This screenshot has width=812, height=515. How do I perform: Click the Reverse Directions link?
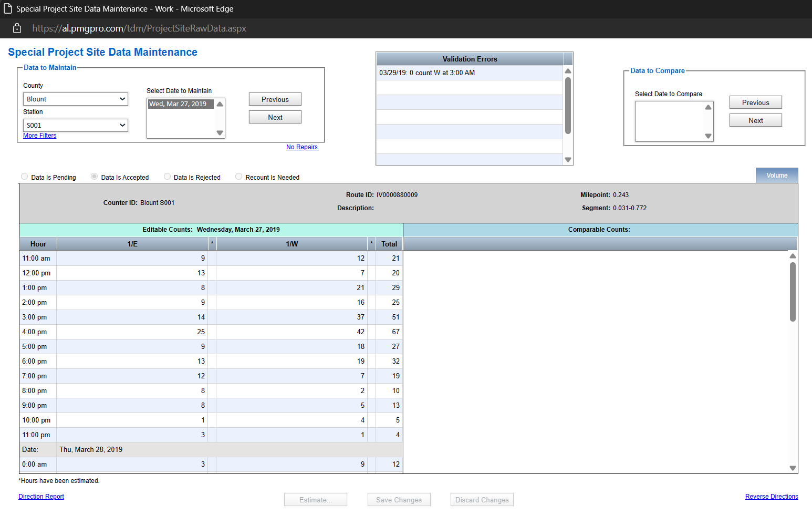tap(772, 496)
